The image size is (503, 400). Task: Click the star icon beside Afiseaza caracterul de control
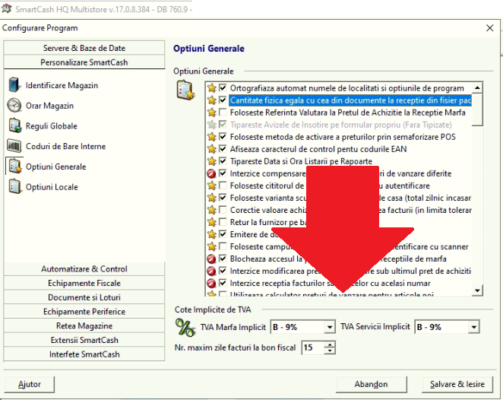(x=212, y=149)
